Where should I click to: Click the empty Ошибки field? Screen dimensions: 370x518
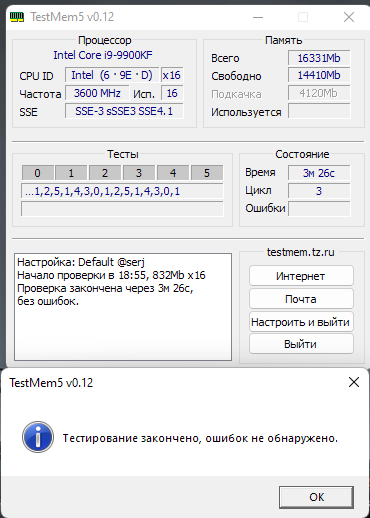[319, 209]
